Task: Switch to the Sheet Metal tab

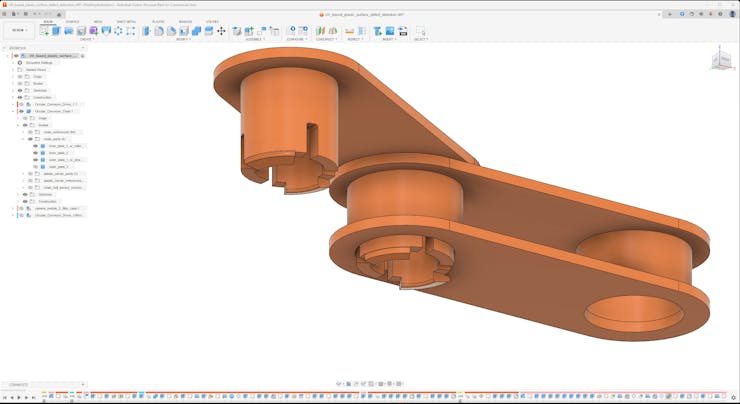Action: (126, 21)
